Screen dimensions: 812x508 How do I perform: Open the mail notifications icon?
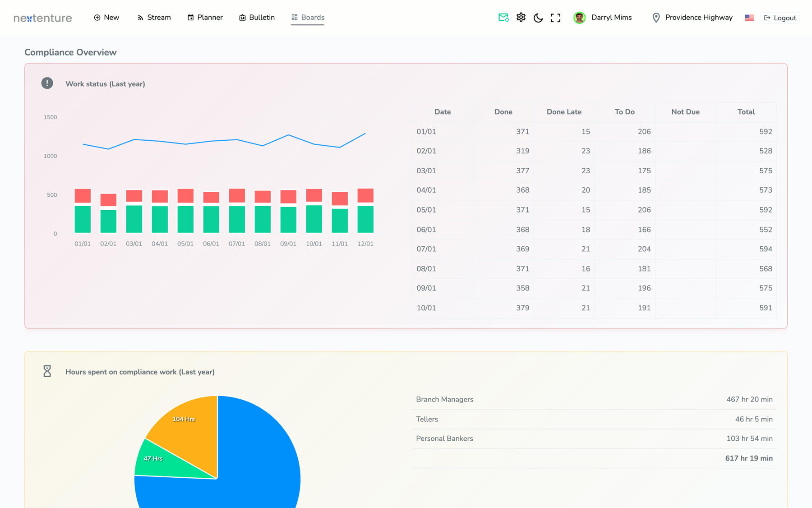(503, 18)
